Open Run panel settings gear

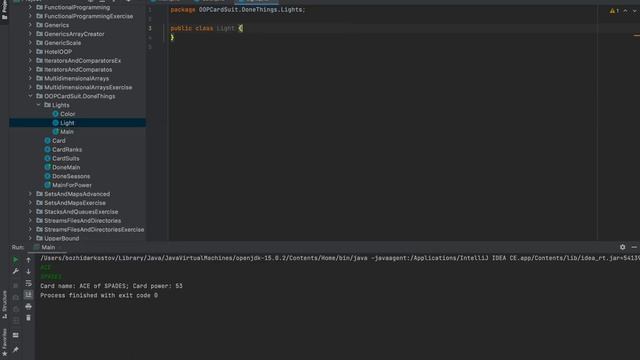click(622, 247)
